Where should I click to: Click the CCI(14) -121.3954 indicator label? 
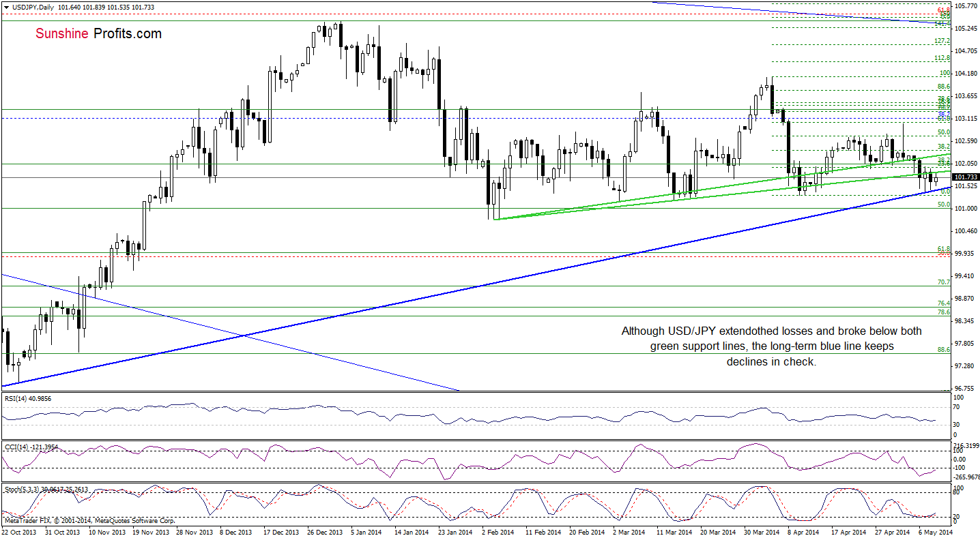[31, 446]
